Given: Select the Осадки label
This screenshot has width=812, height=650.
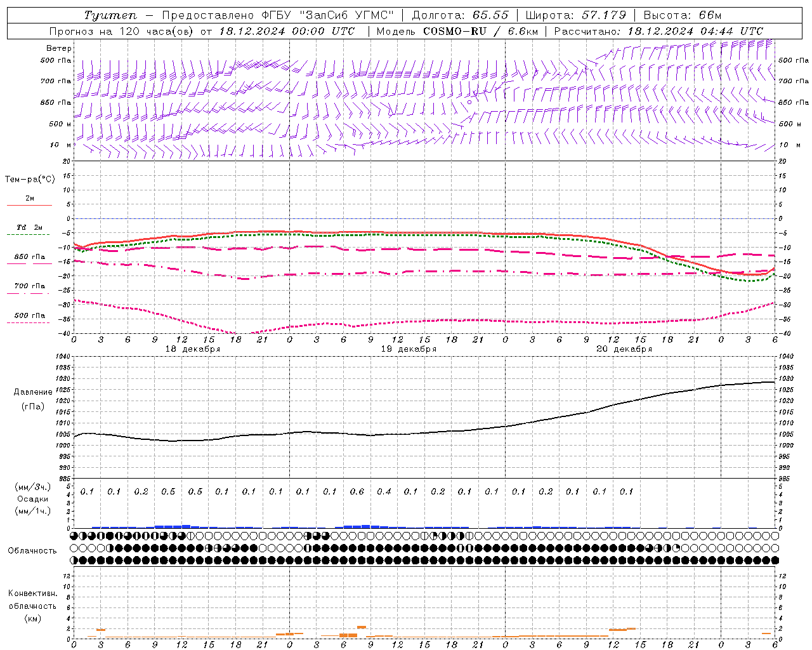Looking at the screenshot, I should (x=33, y=499).
